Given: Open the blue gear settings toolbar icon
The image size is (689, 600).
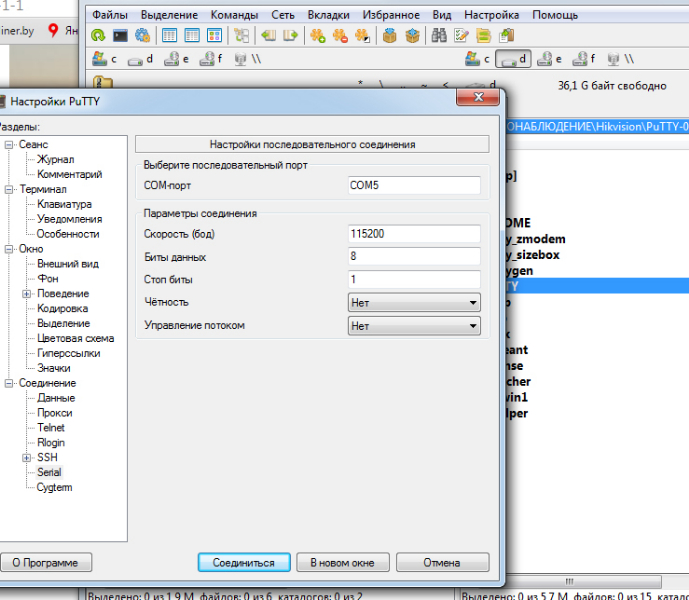Looking at the screenshot, I should (142, 35).
